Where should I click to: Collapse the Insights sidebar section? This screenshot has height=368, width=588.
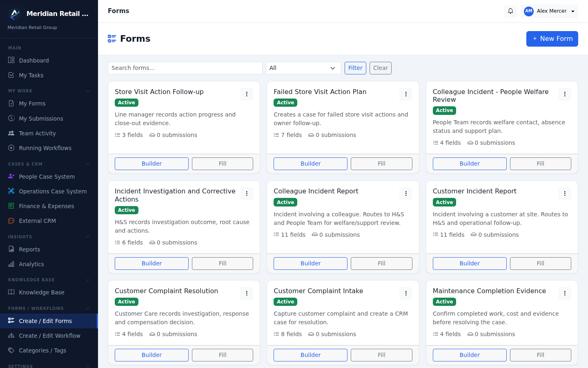(x=88, y=237)
